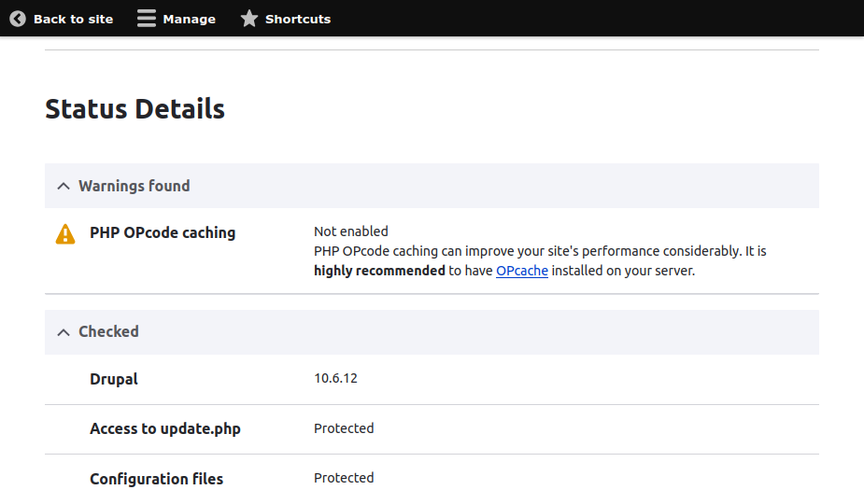This screenshot has height=504, width=864.
Task: Click the Warnings found section label
Action: pos(134,186)
